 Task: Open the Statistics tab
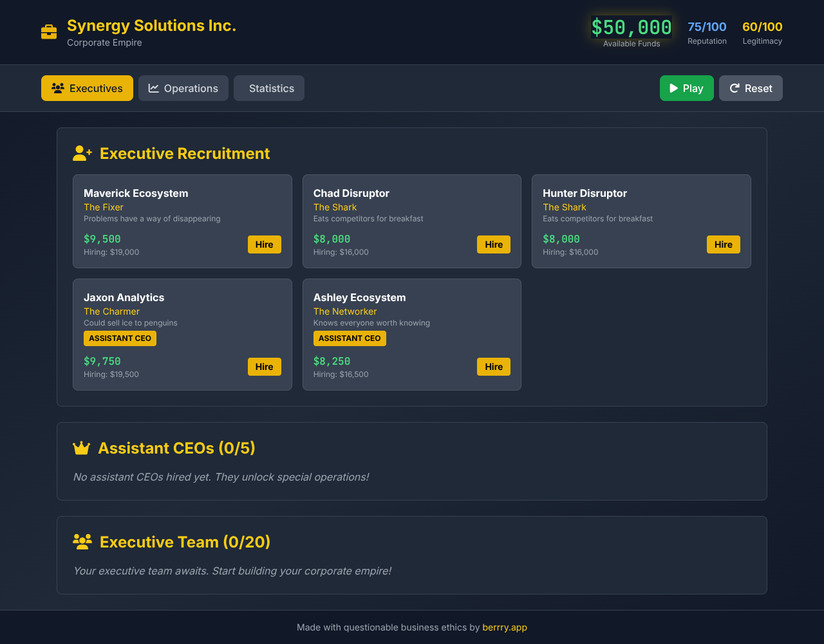(x=269, y=88)
